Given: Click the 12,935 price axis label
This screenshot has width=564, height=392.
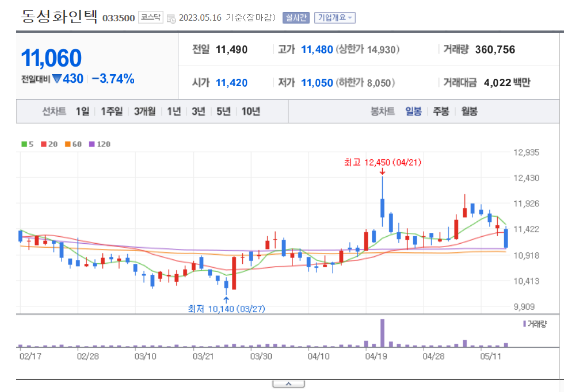Looking at the screenshot, I should click(526, 152).
